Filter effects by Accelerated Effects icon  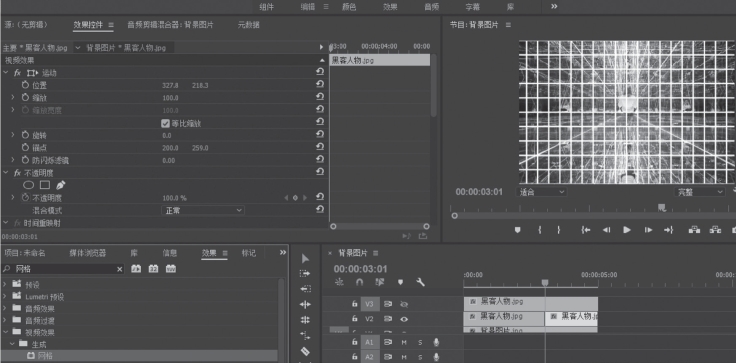click(x=136, y=269)
